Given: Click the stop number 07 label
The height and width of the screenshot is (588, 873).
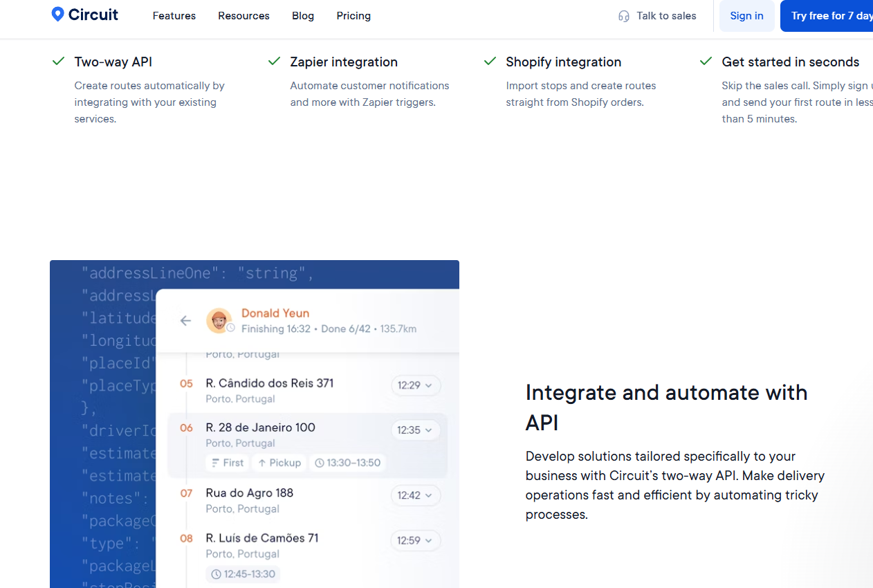Looking at the screenshot, I should (x=186, y=493).
